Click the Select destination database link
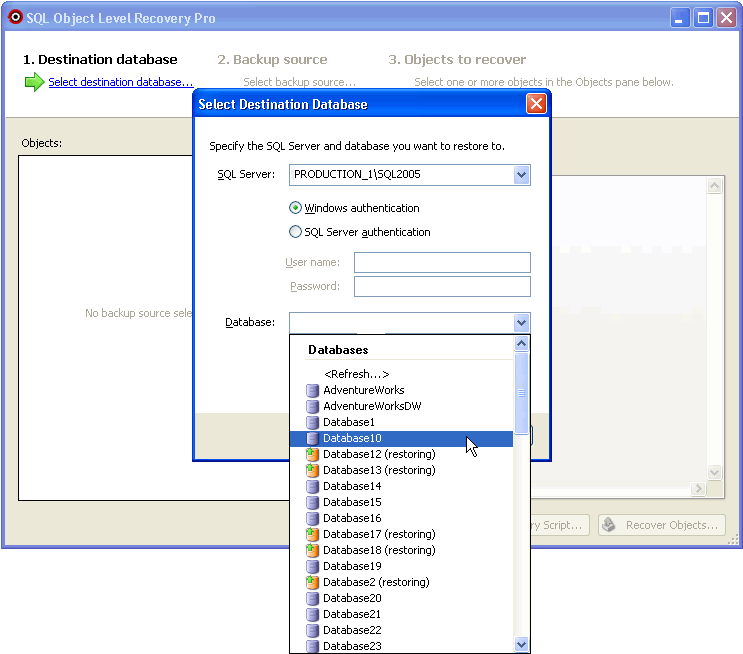 (x=121, y=82)
